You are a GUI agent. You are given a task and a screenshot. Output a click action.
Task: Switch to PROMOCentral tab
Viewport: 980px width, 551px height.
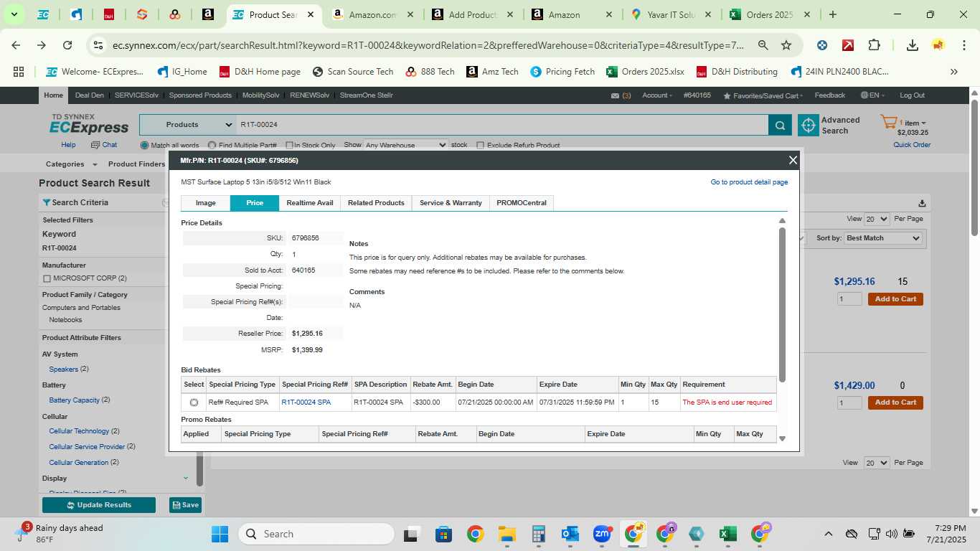coord(522,203)
